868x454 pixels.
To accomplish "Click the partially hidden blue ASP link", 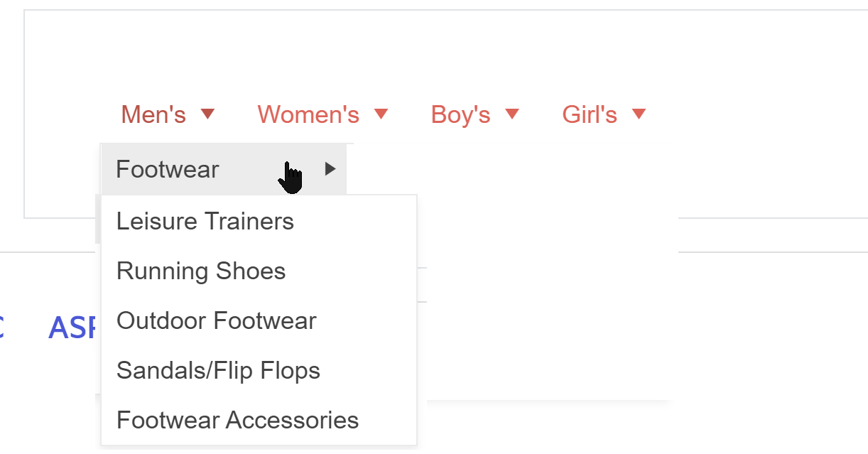I will [72, 328].
